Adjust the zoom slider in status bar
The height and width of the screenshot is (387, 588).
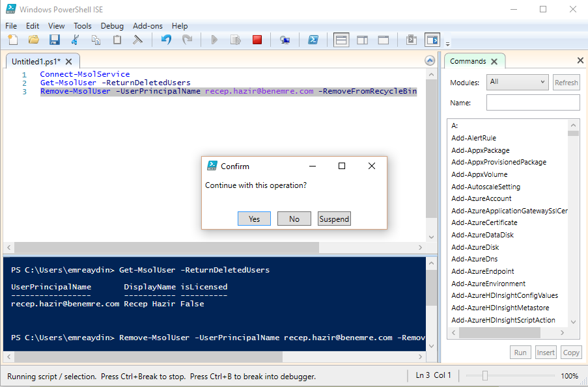[485, 375]
